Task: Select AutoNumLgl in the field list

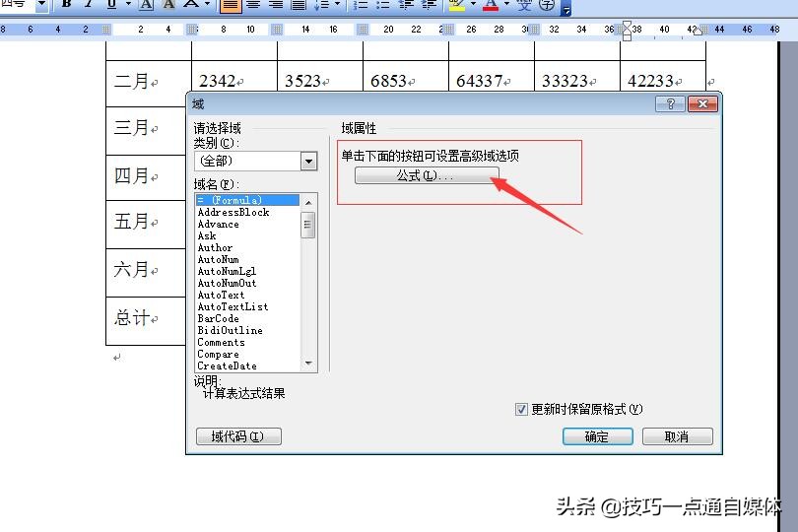Action: (247, 271)
